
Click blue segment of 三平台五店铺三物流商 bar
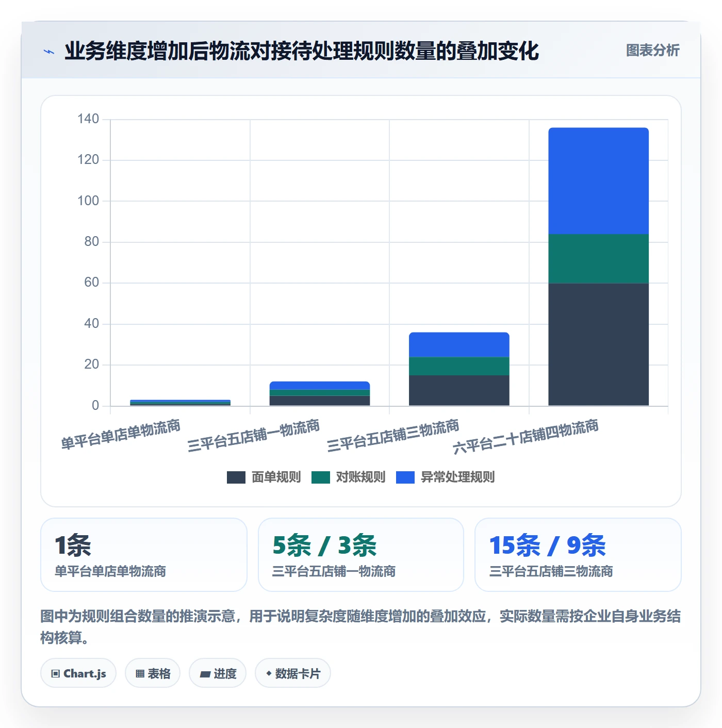(459, 345)
